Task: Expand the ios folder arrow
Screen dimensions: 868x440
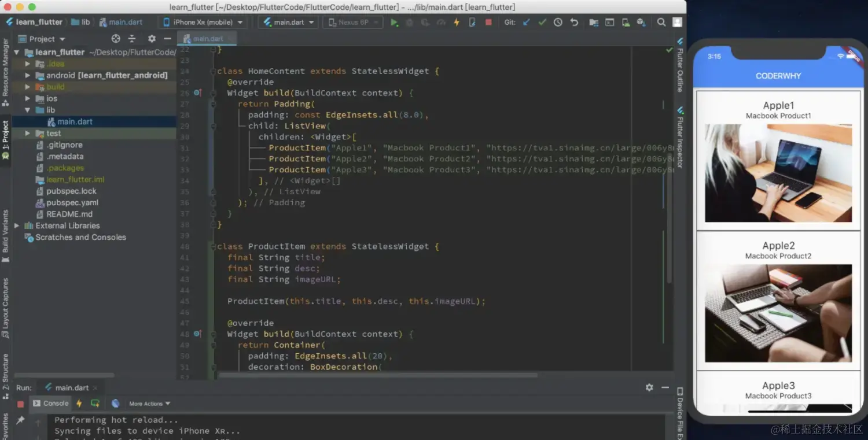Action: coord(27,98)
